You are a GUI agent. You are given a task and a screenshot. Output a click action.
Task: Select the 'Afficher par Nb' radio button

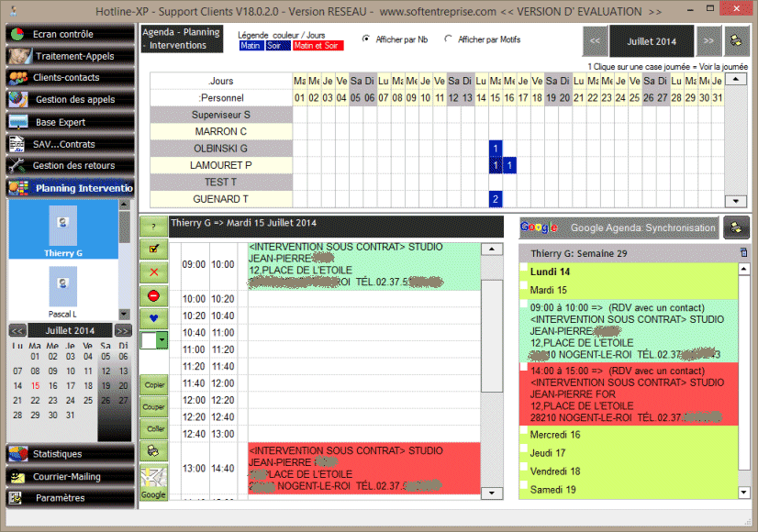[367, 39]
